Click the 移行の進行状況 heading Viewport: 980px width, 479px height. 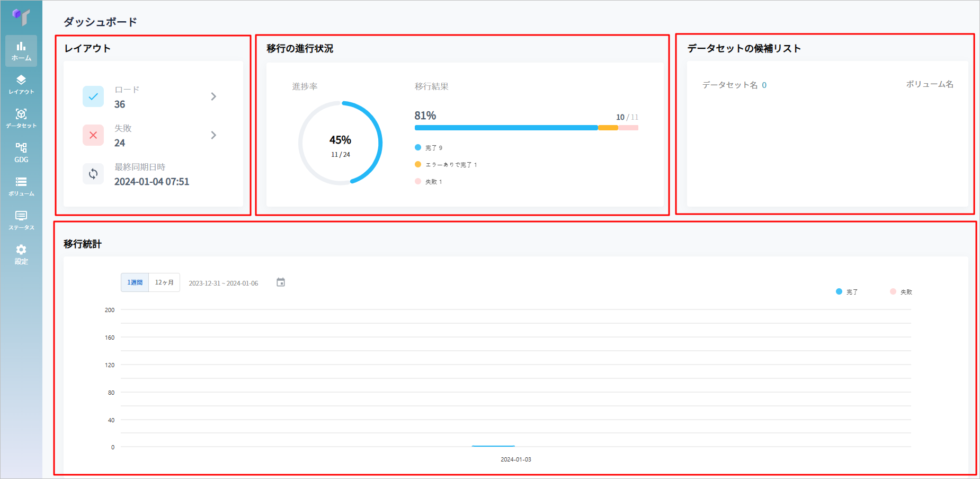pos(300,48)
